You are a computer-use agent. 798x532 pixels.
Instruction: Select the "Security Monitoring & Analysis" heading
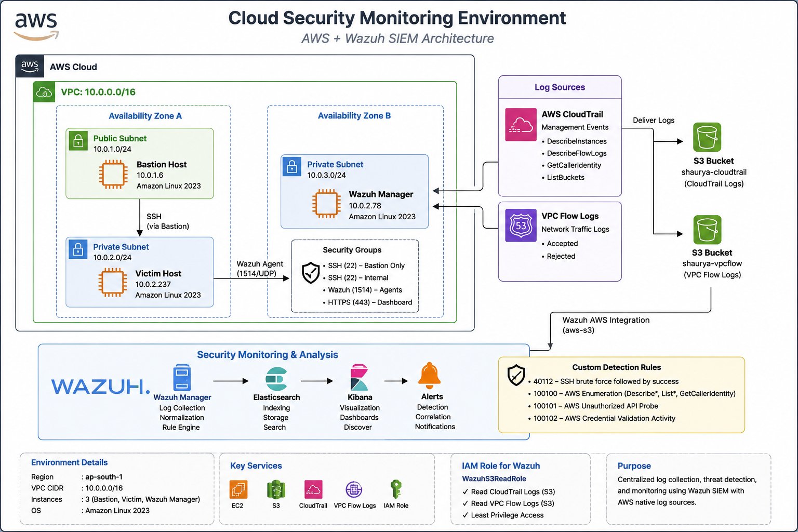(268, 355)
